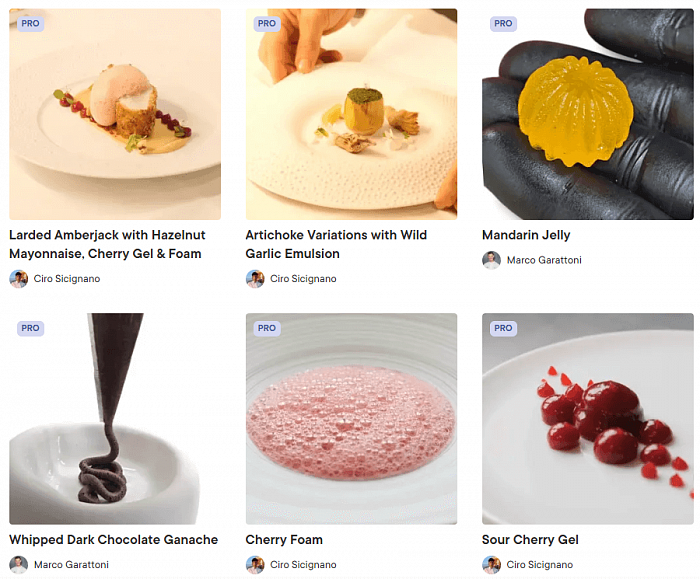Image resolution: width=700 pixels, height=579 pixels.
Task: Click the PRO badge on Larded Amberjack card
Action: [x=30, y=24]
